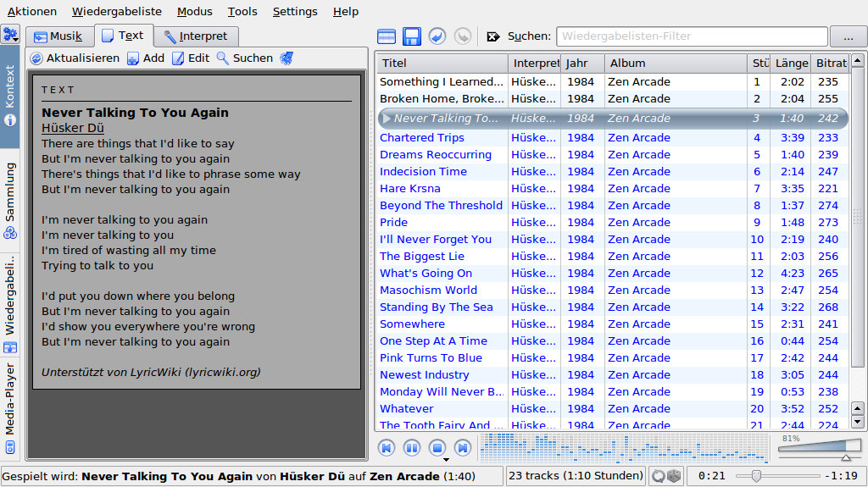868x487 pixels.
Task: Open the sidebar configuration icon above Kontext
Action: coord(10,35)
